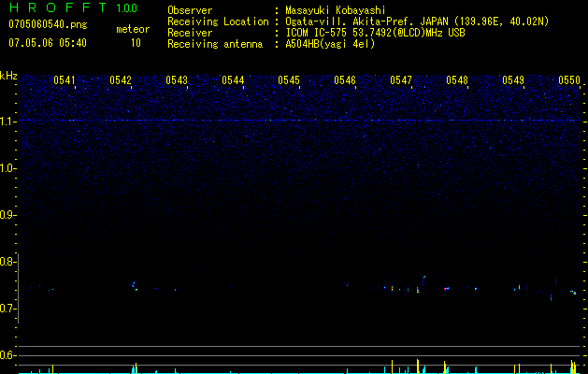Click the 0544 time marker
588x374 pixels.
(233, 80)
